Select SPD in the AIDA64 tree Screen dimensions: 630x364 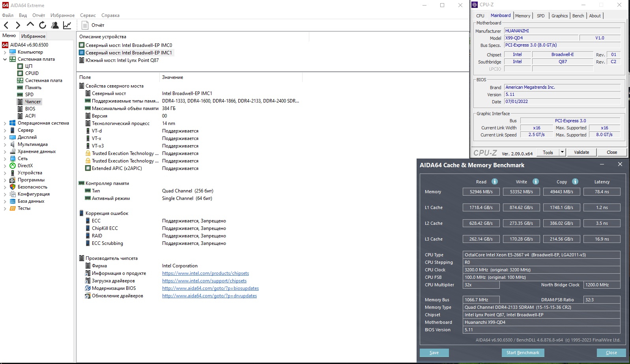(29, 95)
